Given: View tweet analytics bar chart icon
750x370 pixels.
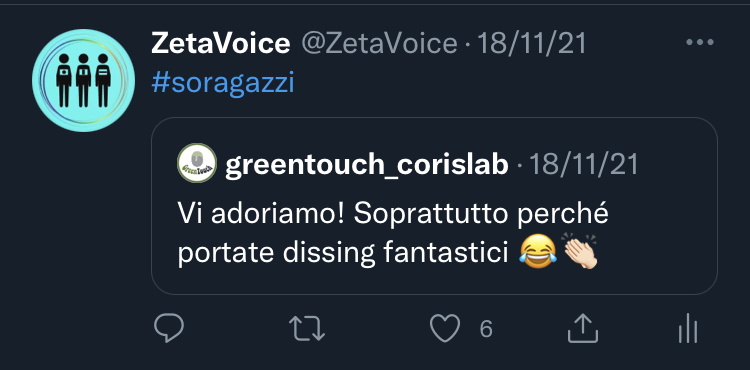Looking at the screenshot, I should (x=688, y=328).
